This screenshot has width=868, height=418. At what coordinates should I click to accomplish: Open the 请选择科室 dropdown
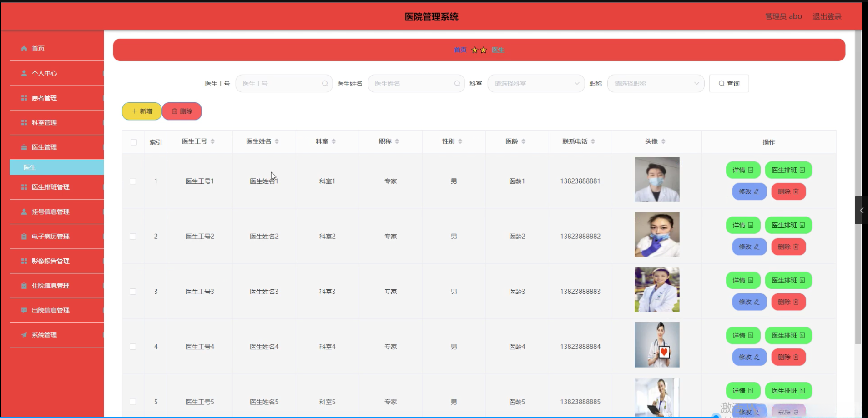(x=535, y=83)
